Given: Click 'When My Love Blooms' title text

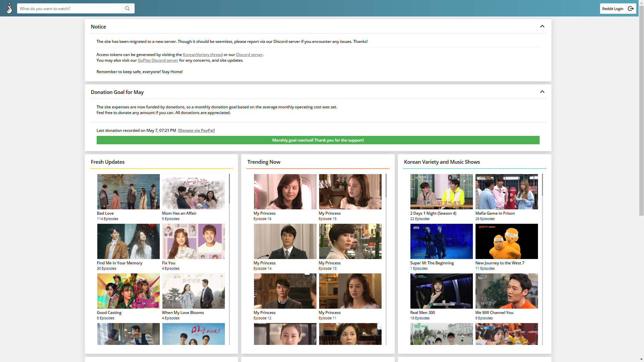Looking at the screenshot, I should [183, 313].
